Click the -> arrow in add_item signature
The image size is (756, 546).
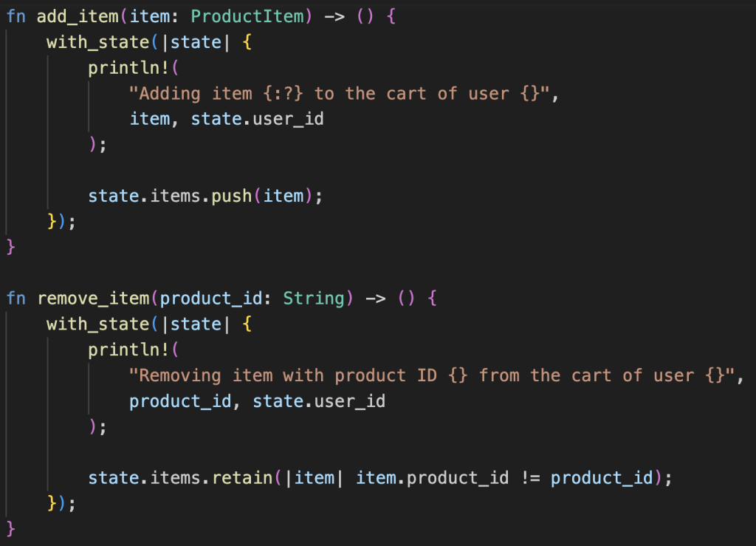click(334, 16)
